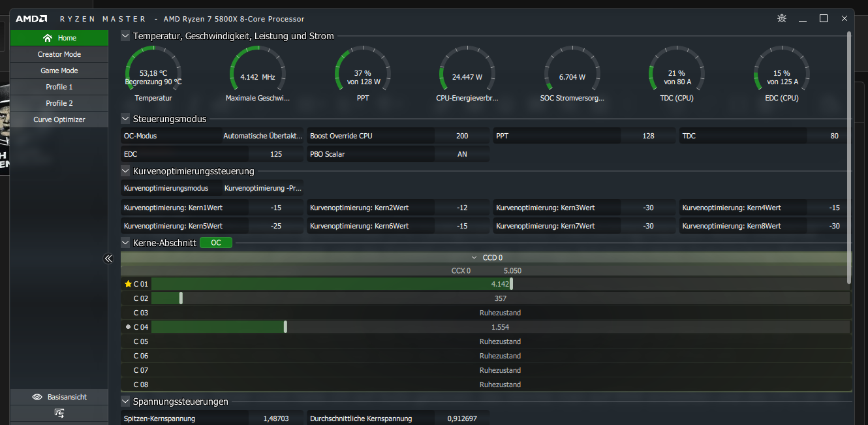
Task: Click the AMD logo in title bar
Action: click(x=31, y=19)
